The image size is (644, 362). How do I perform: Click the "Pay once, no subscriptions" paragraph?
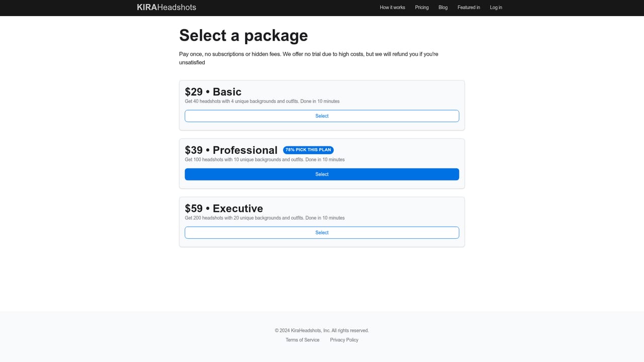pyautogui.click(x=309, y=58)
